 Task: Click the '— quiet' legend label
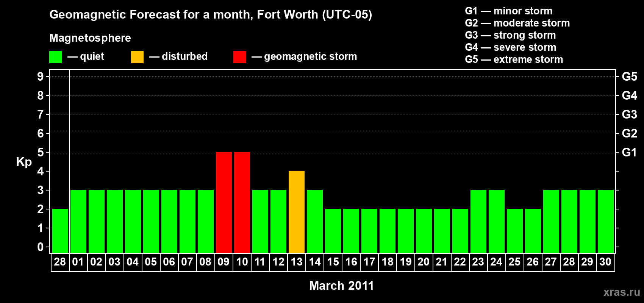pyautogui.click(x=86, y=56)
